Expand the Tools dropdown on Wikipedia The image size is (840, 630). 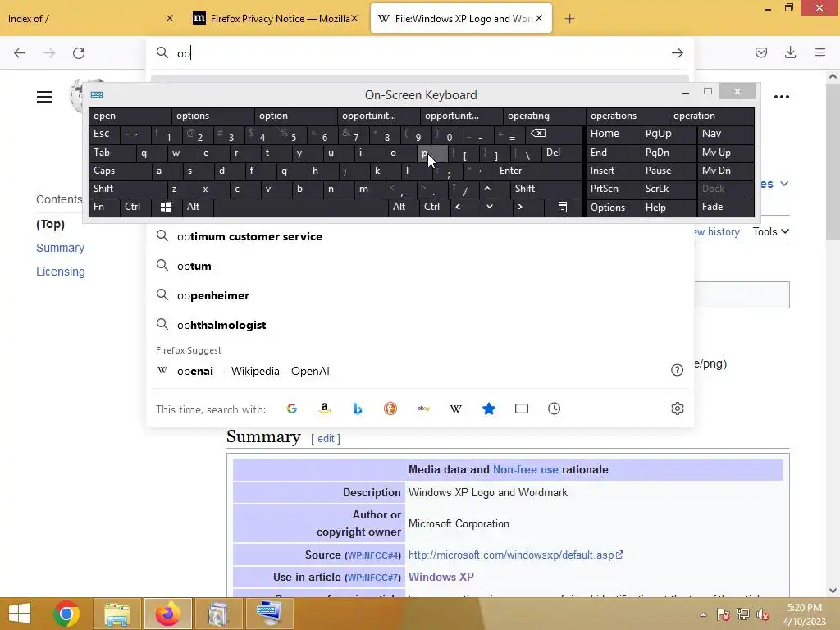click(x=770, y=231)
